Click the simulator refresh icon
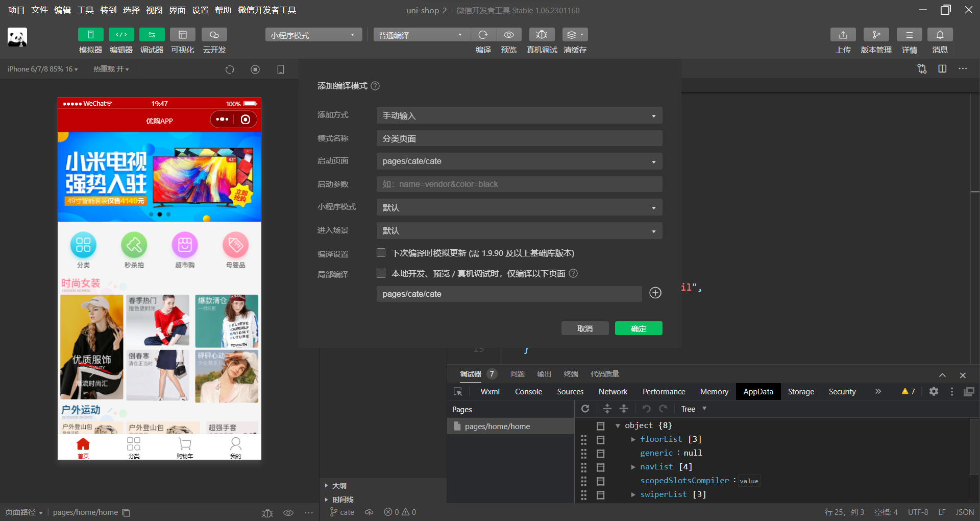The image size is (980, 521). pyautogui.click(x=230, y=69)
